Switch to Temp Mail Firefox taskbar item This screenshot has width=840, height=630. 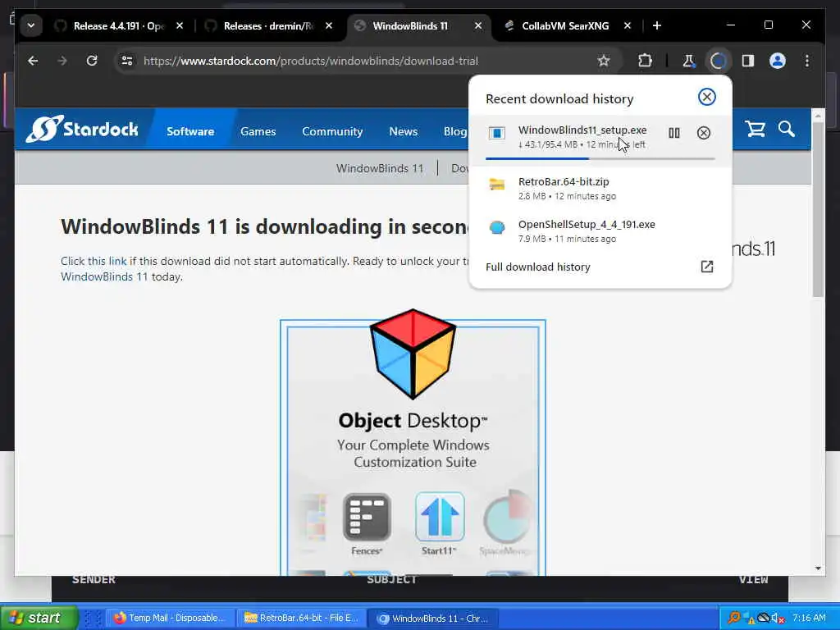coord(169,618)
